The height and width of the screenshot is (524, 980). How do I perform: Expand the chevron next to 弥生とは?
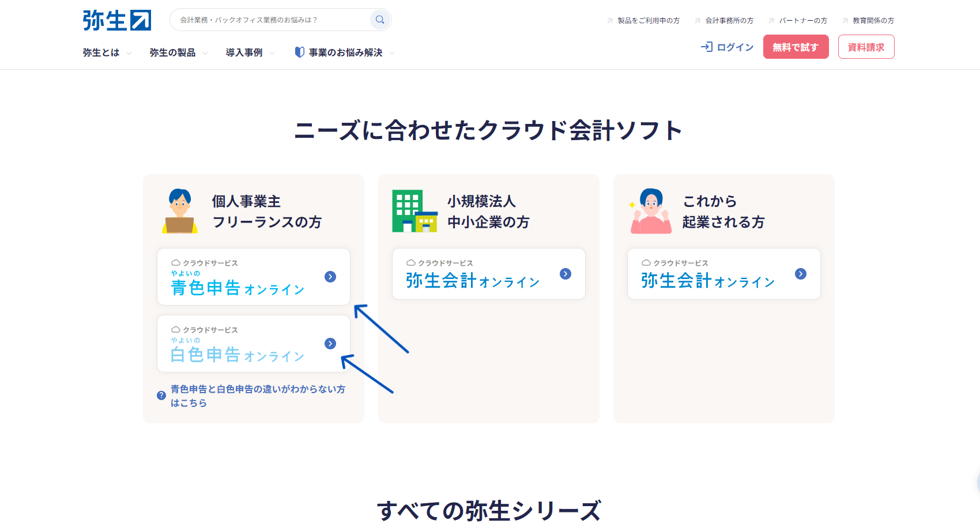coord(129,53)
